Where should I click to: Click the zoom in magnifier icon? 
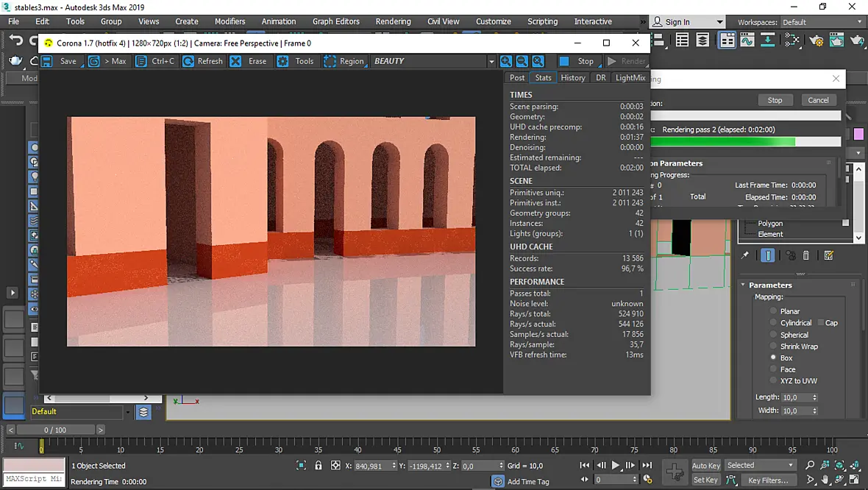pyautogui.click(x=505, y=61)
